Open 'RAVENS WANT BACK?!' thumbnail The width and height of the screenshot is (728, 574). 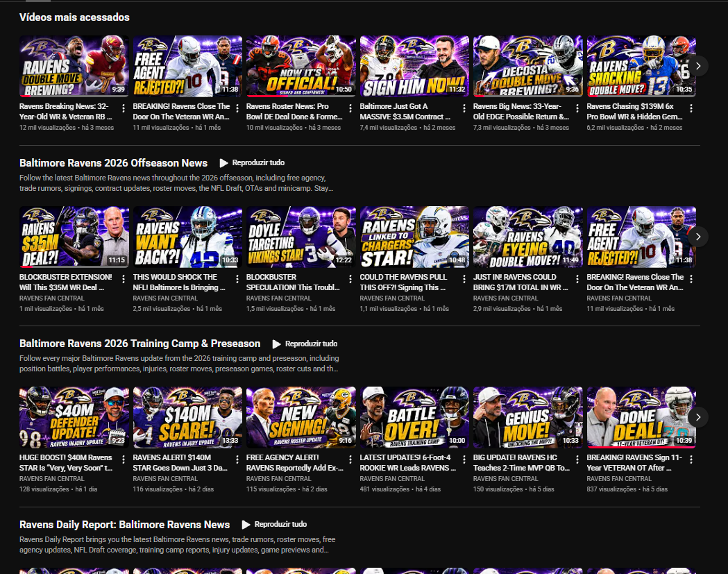(x=187, y=237)
